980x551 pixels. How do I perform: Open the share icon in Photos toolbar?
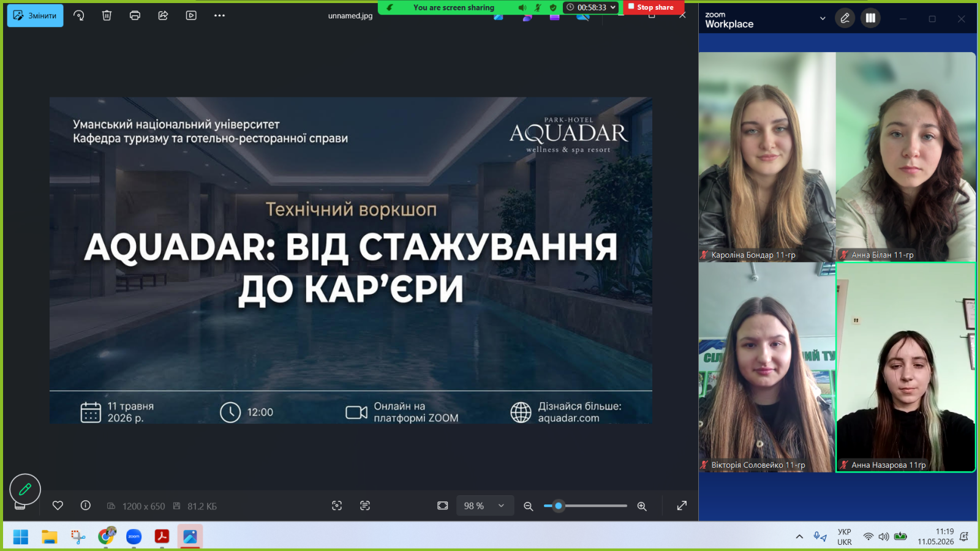(x=163, y=16)
